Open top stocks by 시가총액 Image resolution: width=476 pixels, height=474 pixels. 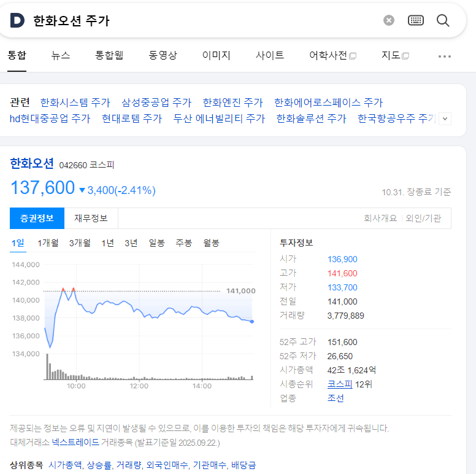tap(66, 465)
